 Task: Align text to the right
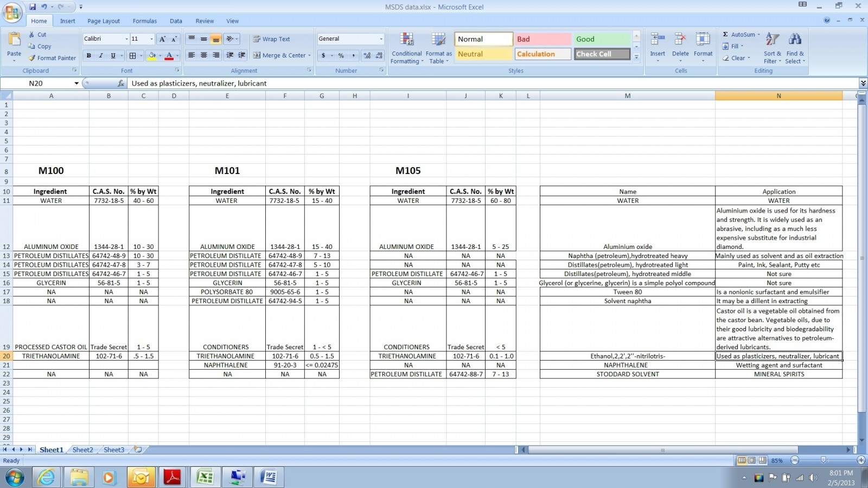coord(216,55)
